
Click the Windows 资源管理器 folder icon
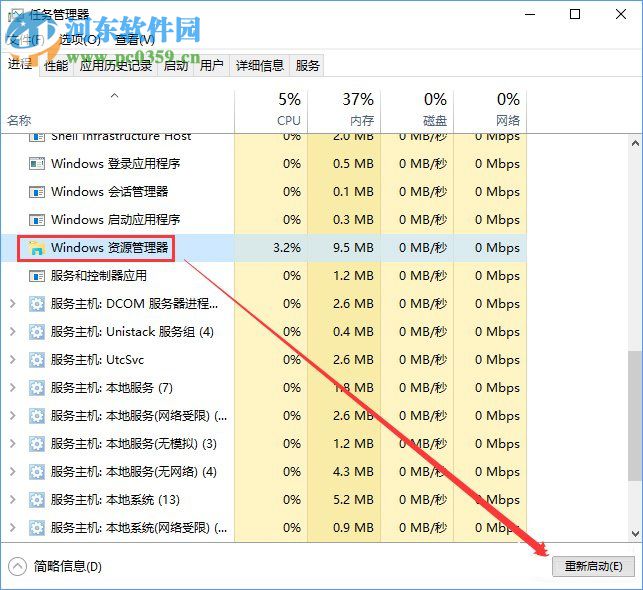[37, 248]
